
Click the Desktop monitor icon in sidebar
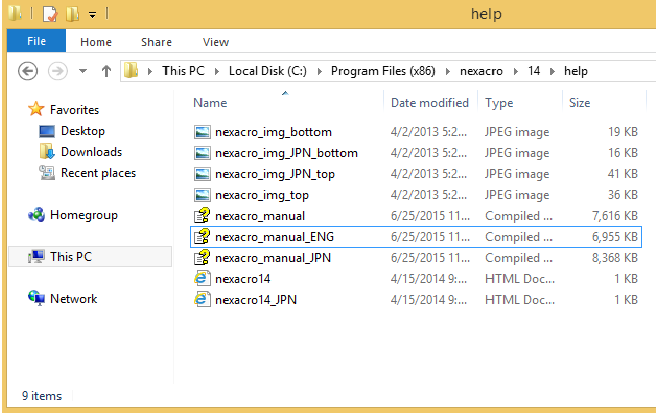pos(47,132)
